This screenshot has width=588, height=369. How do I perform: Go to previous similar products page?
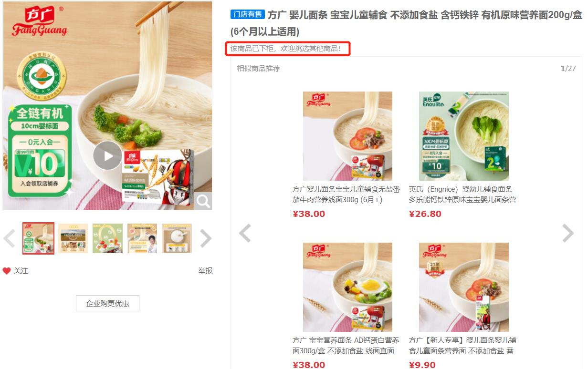click(x=245, y=233)
